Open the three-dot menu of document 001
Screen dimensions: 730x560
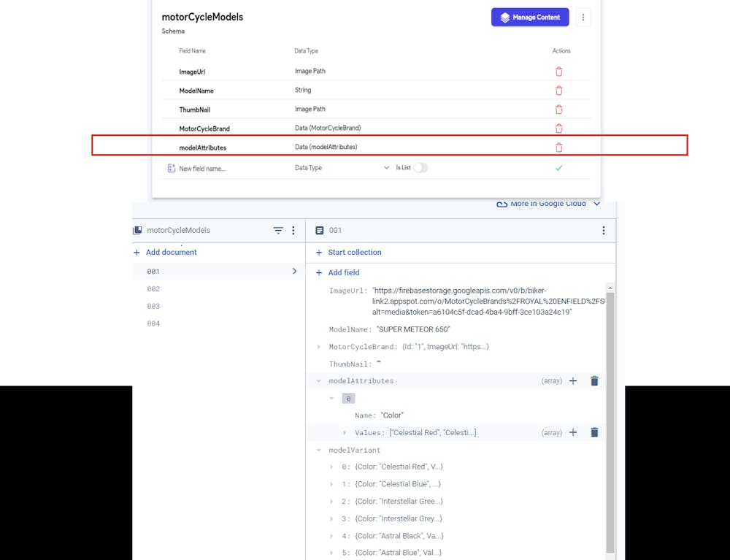(x=604, y=230)
